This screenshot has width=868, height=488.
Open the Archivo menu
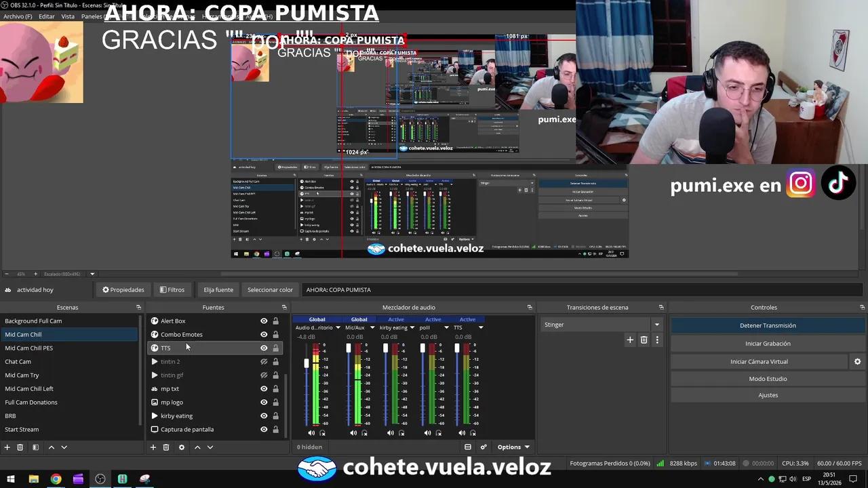(18, 16)
